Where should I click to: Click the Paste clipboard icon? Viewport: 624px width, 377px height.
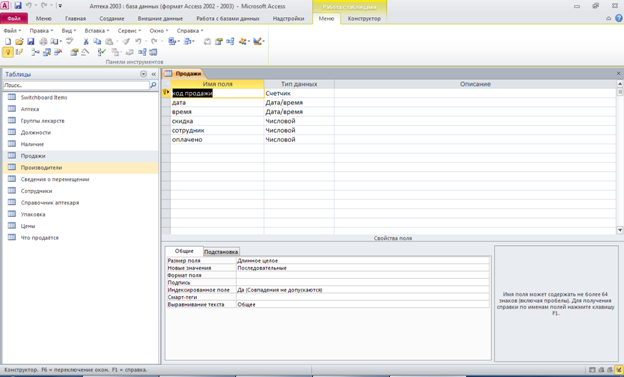tap(109, 41)
